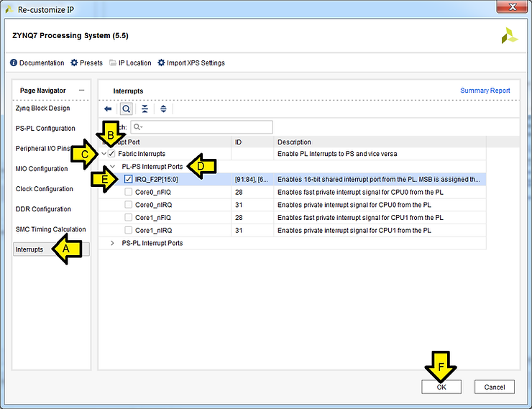The image size is (532, 409).
Task: Open Documentation from the info icon
Action: pos(14,63)
